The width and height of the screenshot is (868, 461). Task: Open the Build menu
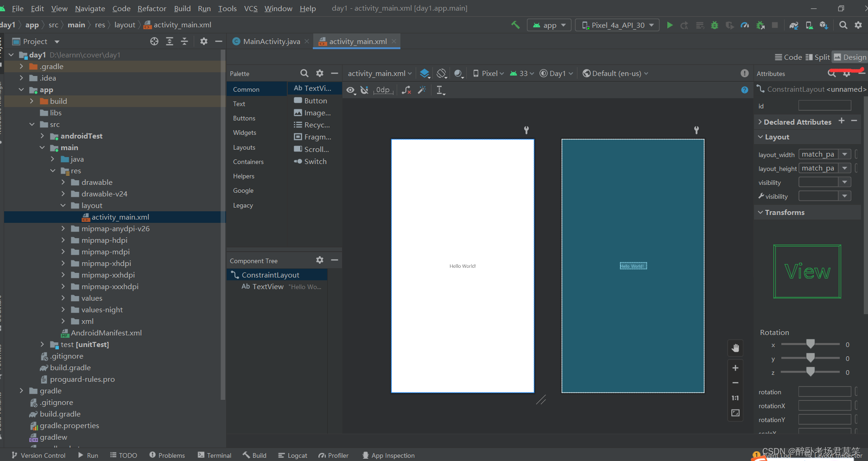point(182,8)
